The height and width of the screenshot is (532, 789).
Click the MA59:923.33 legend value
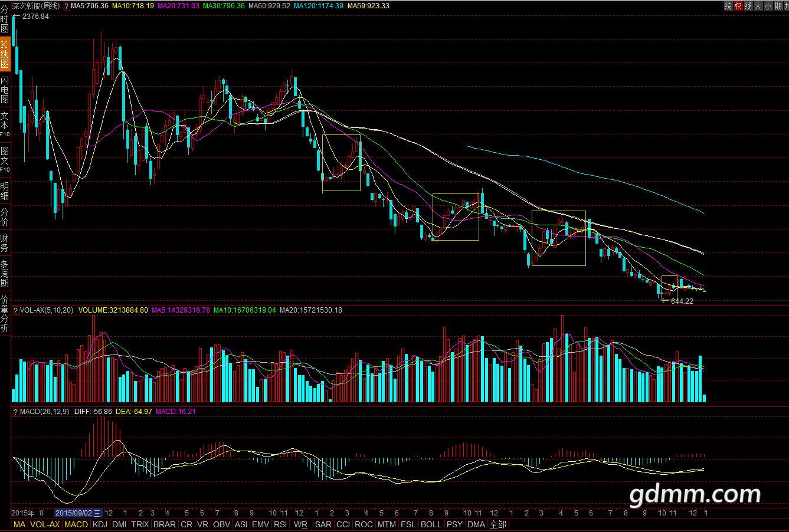(368, 6)
